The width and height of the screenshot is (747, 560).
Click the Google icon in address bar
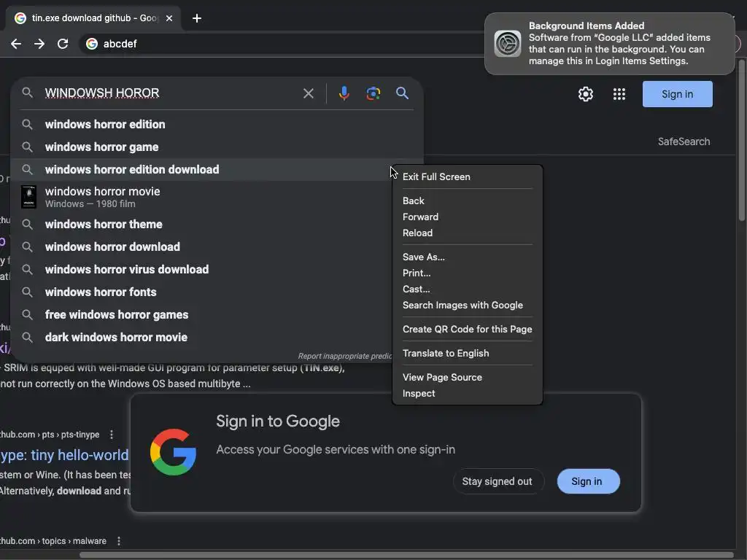[92, 44]
